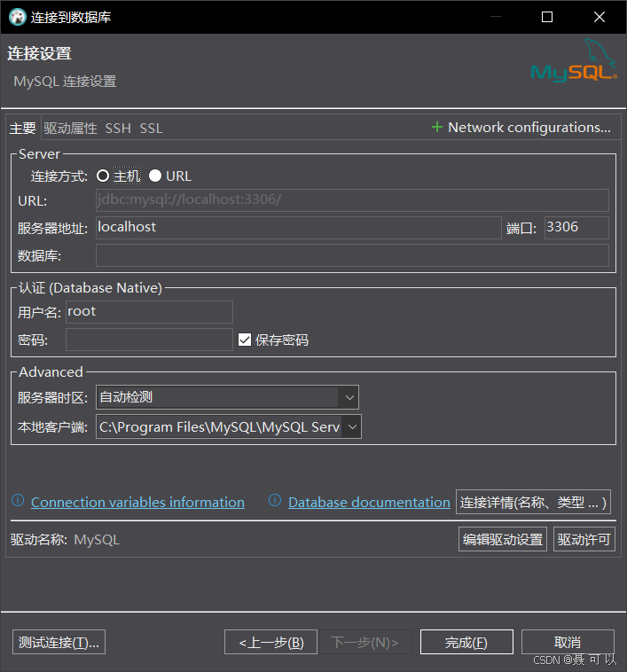Expand the 本地客户端 dropdown arrow
This screenshot has height=672, width=627.
point(352,426)
